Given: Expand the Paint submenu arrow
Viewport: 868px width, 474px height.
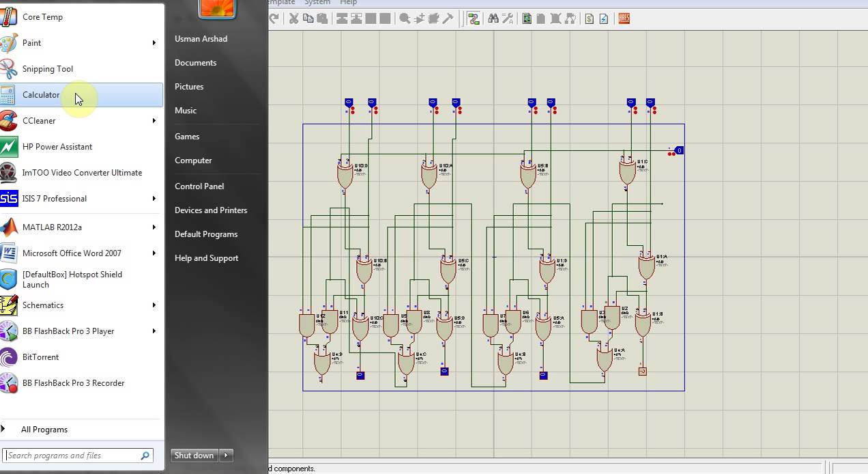Looking at the screenshot, I should click(154, 43).
